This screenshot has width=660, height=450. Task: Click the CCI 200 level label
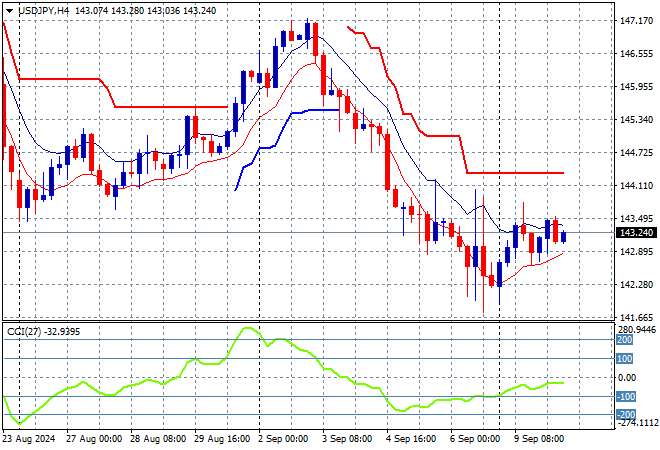pos(624,340)
